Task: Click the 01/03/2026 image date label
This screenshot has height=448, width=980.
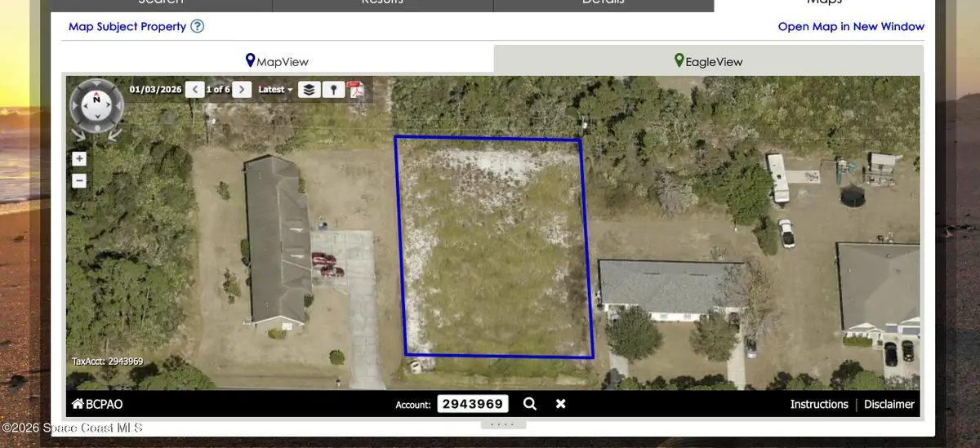Action: (x=156, y=90)
